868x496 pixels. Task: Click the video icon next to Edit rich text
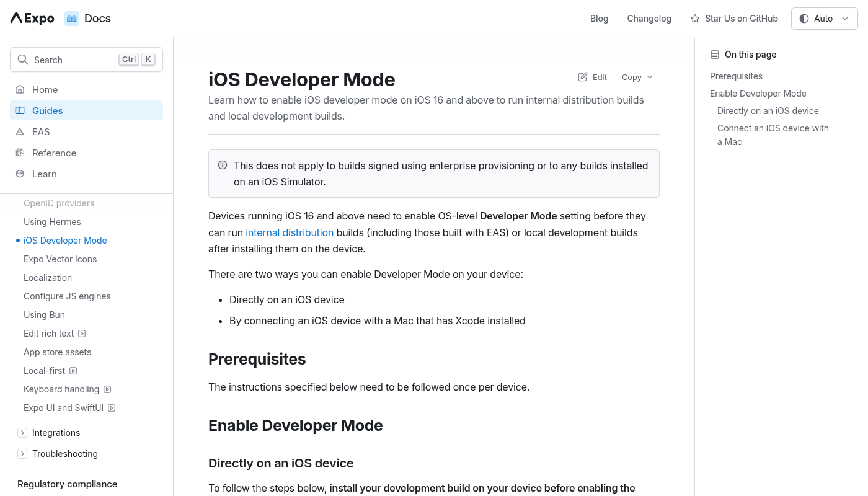[x=82, y=334]
